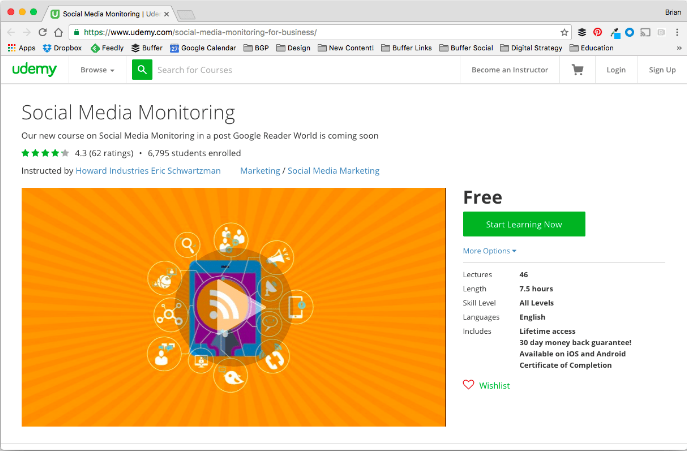
Task: Open the shopping cart icon
Action: [577, 70]
